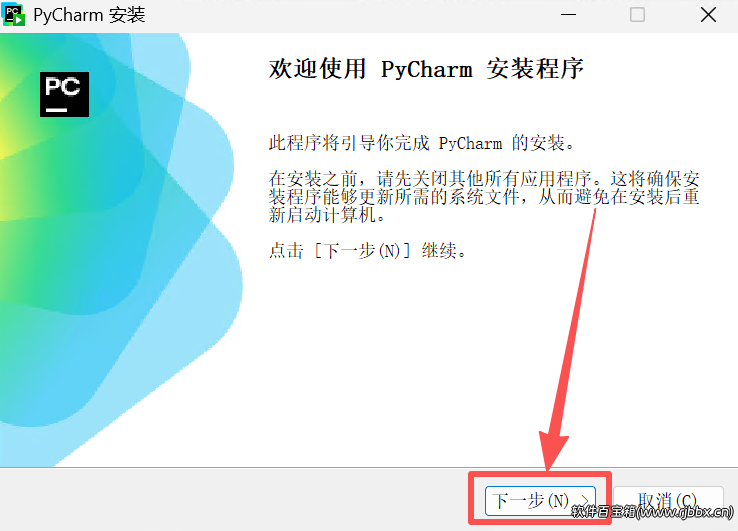
Task: Click the 下一步(N) button to continue
Action: [540, 501]
